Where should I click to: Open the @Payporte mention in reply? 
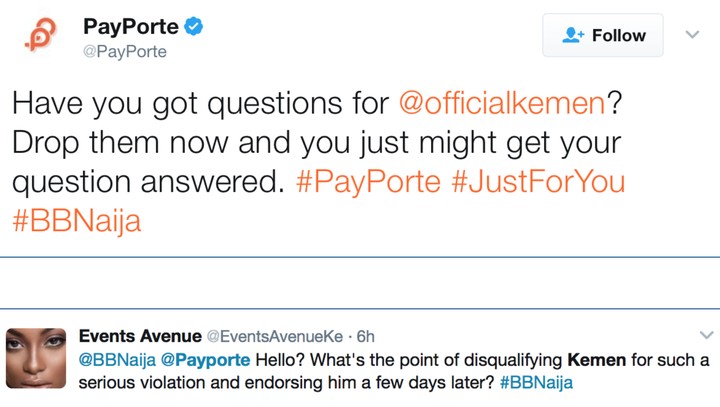coord(205,360)
